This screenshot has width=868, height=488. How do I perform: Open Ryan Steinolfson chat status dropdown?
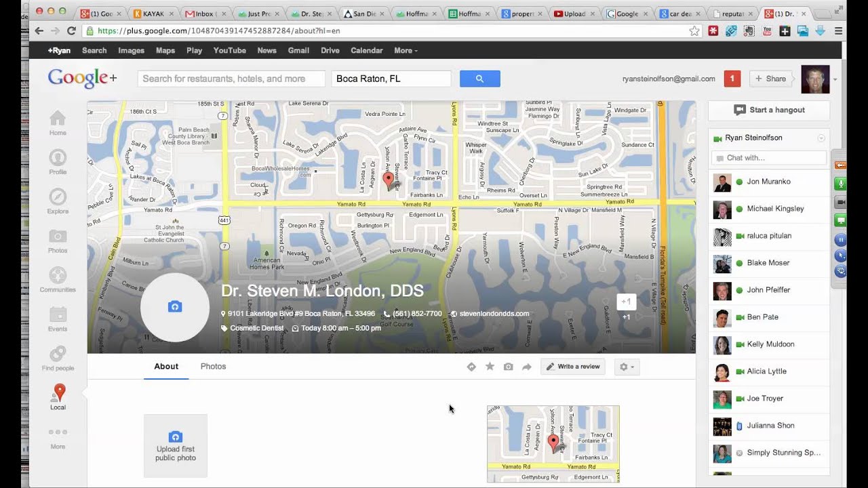click(821, 138)
